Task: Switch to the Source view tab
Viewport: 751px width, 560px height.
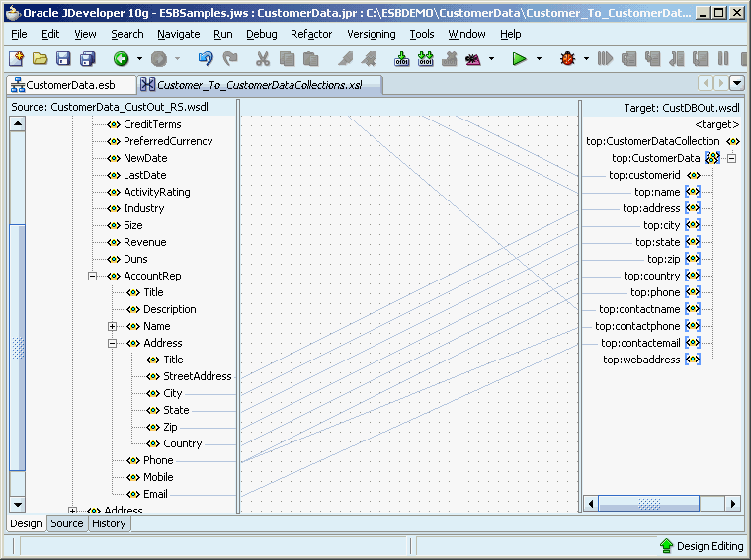Action: tap(67, 523)
